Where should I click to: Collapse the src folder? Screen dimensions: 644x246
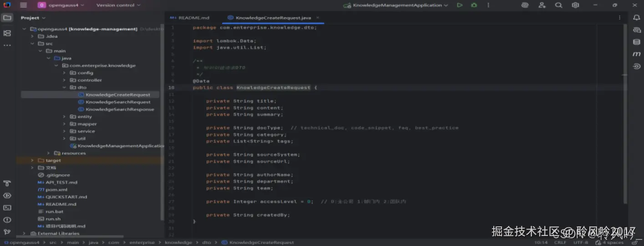click(33, 43)
